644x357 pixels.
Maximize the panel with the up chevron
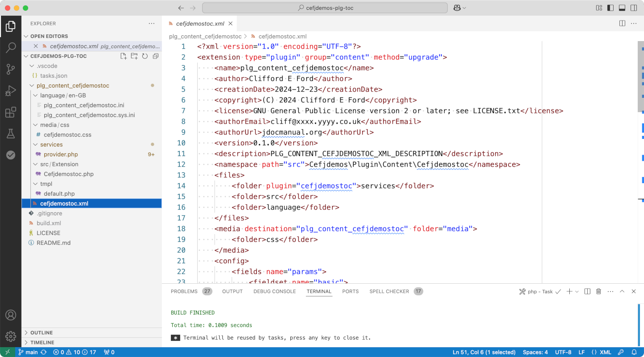(x=622, y=291)
